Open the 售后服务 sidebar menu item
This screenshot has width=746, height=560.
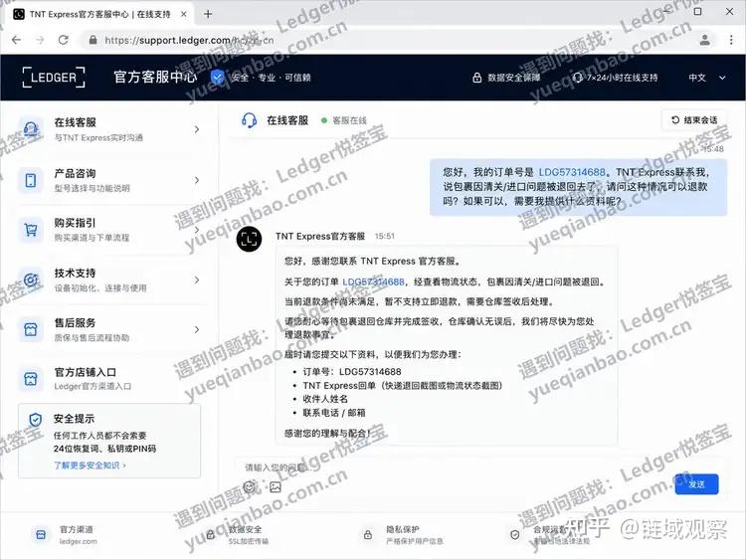pos(110,329)
